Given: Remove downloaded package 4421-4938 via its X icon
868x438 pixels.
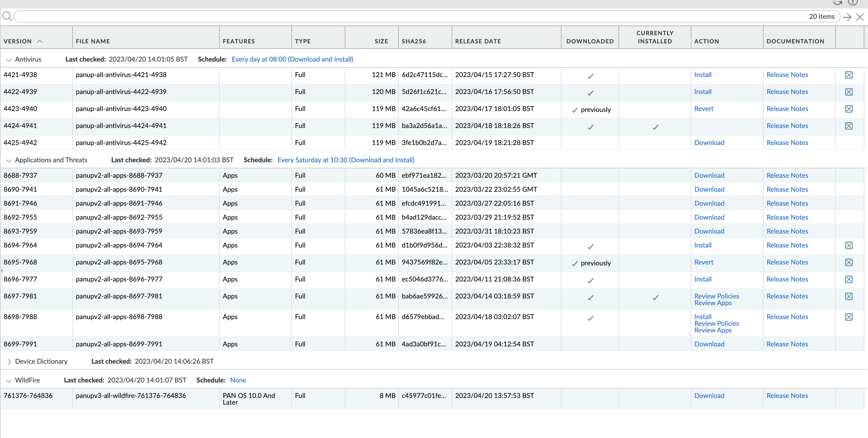Looking at the screenshot, I should 849,75.
